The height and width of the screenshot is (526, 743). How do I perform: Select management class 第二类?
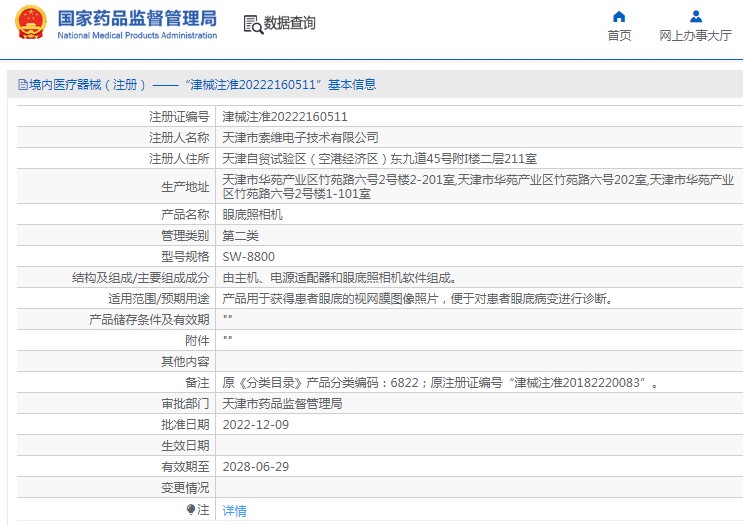click(240, 236)
